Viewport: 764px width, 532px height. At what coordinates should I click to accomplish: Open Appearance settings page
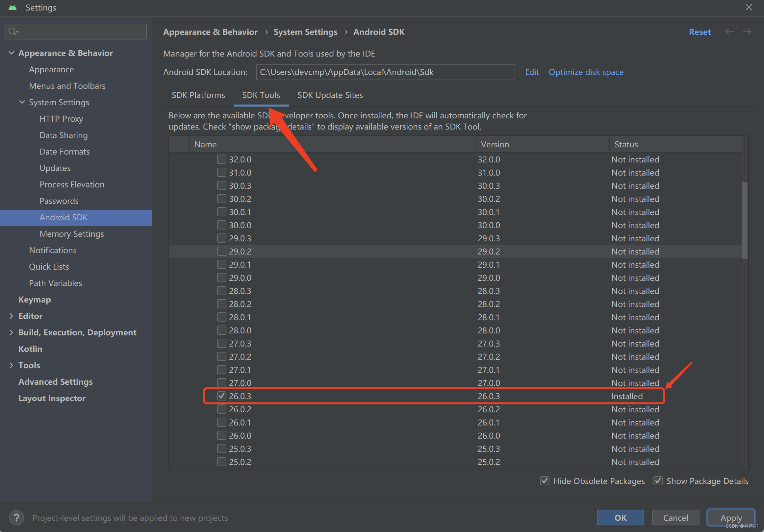51,69
